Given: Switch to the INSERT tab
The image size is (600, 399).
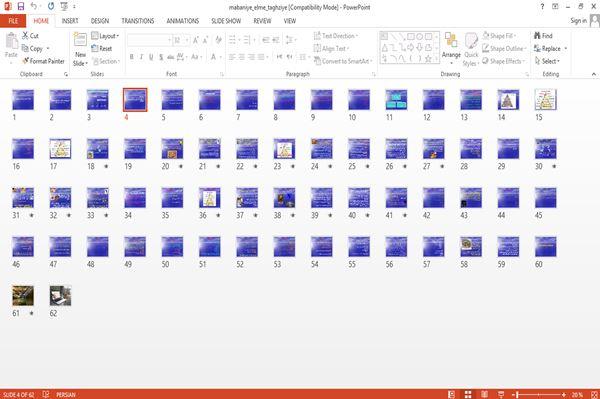Looking at the screenshot, I should [x=70, y=21].
